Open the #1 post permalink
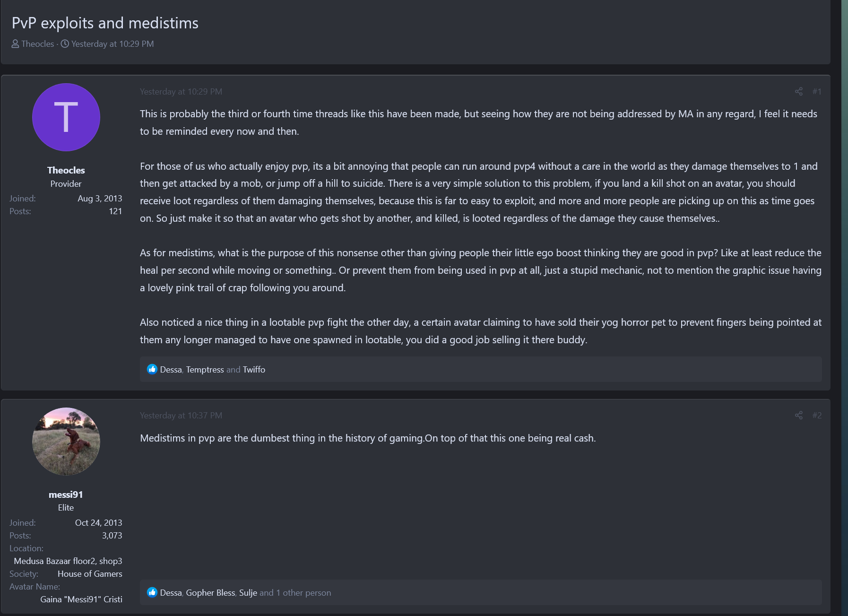Image resolution: width=848 pixels, height=616 pixels. pyautogui.click(x=817, y=92)
